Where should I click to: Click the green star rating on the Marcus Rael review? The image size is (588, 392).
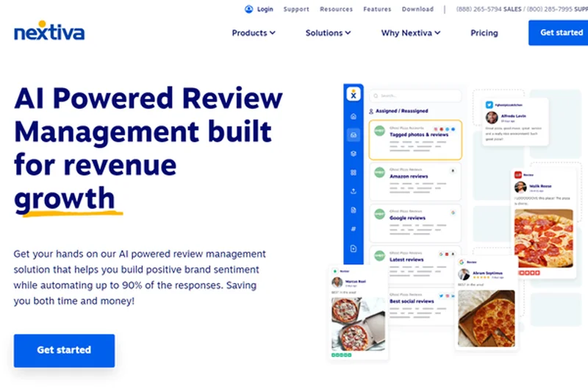click(x=341, y=355)
